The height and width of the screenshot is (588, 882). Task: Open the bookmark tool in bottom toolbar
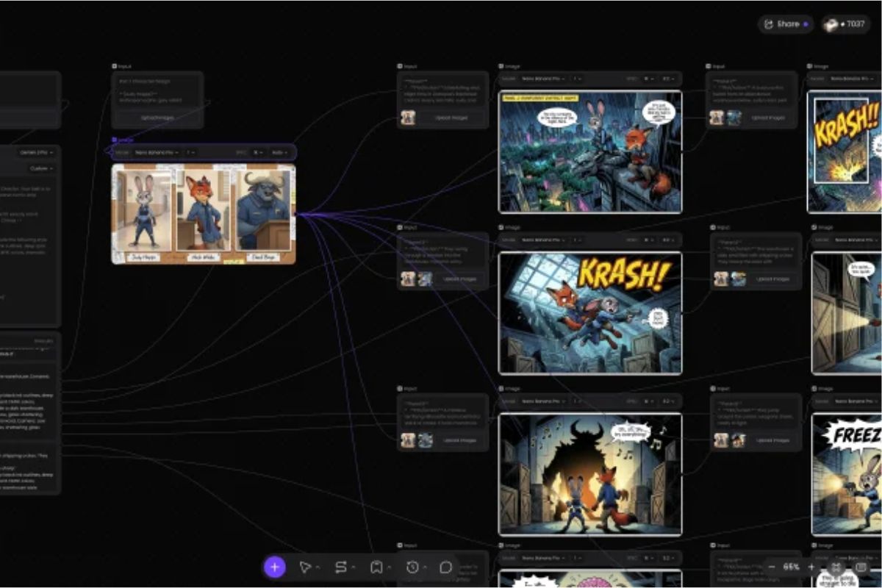tap(376, 567)
